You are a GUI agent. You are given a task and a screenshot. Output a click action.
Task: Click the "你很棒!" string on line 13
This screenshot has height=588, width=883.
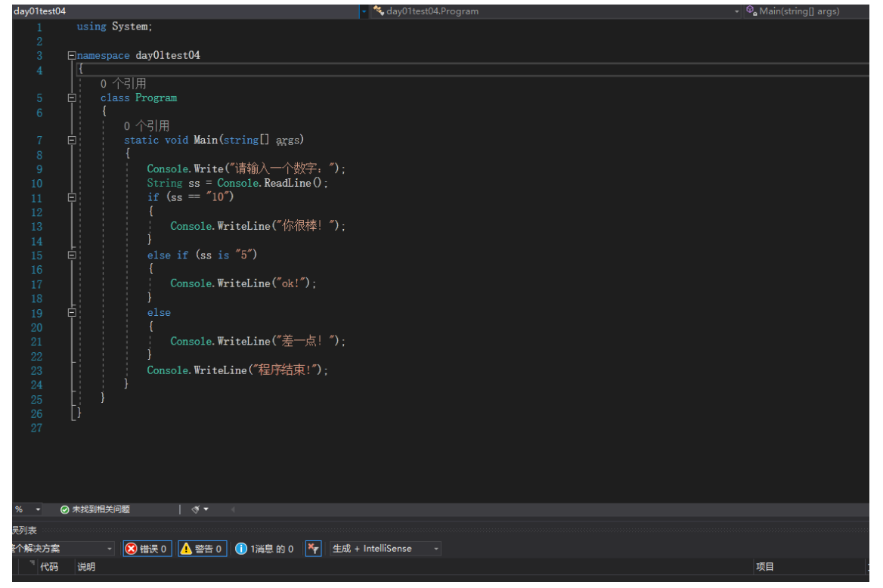point(306,226)
